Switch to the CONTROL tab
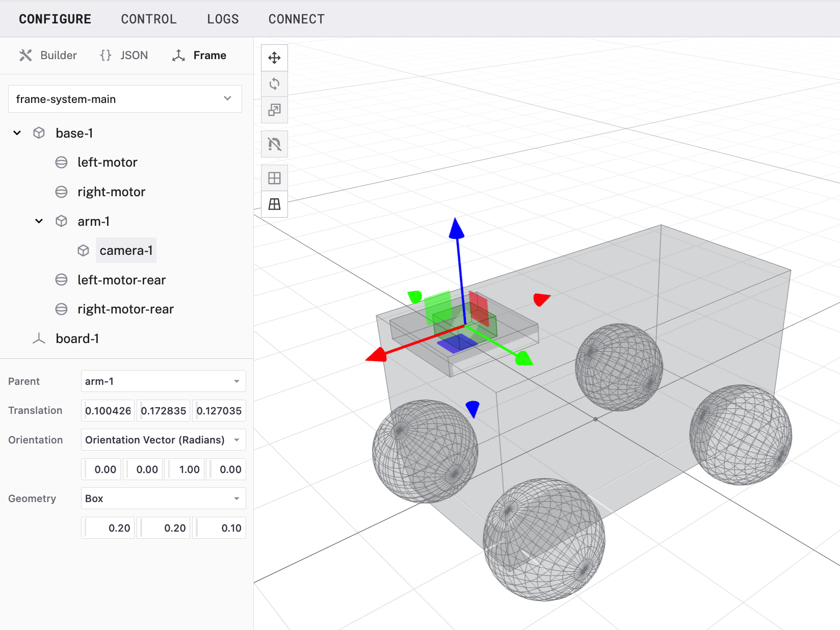 [x=149, y=19]
